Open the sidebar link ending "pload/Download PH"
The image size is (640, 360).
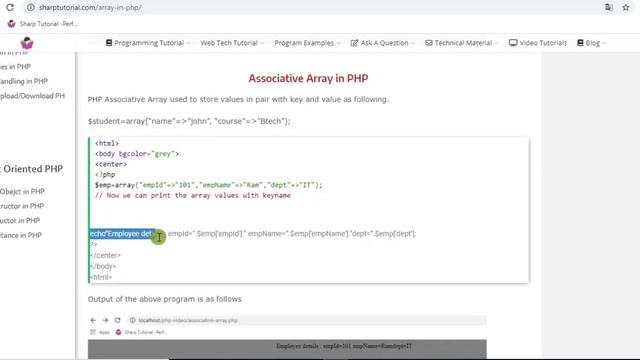point(32,96)
